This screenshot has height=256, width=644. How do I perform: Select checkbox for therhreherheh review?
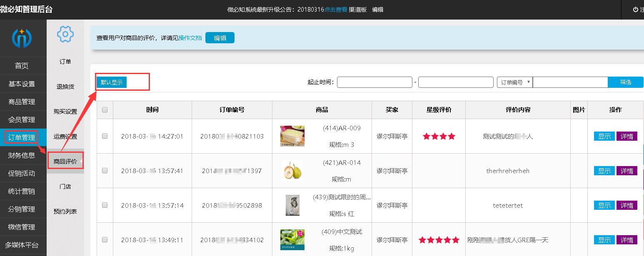105,171
